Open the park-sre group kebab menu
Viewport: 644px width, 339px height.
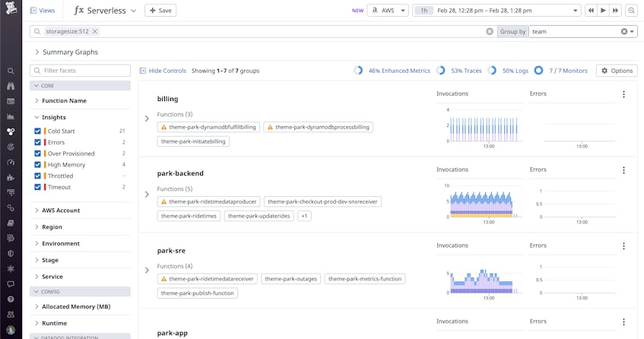pyautogui.click(x=623, y=246)
